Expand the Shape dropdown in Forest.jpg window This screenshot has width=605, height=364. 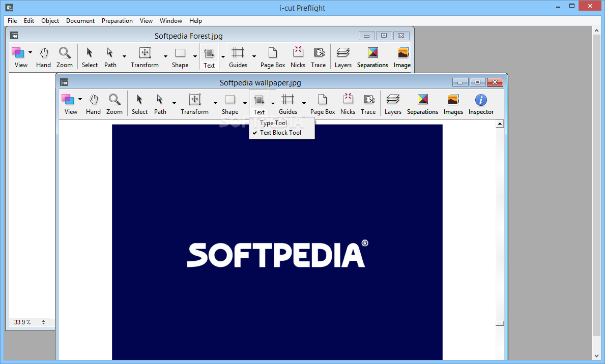click(x=195, y=56)
